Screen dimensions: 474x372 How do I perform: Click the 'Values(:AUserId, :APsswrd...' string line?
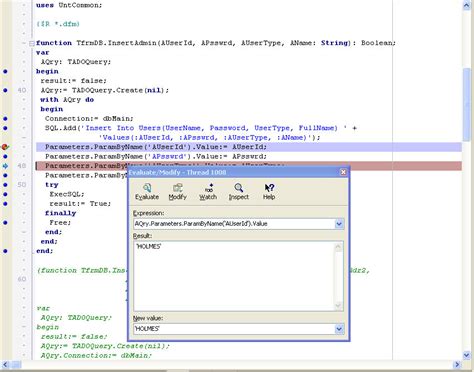coord(209,137)
